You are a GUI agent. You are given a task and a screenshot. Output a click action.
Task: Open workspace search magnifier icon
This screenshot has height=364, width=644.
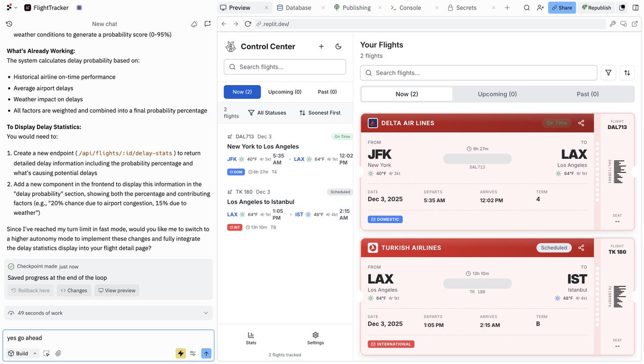527,8
